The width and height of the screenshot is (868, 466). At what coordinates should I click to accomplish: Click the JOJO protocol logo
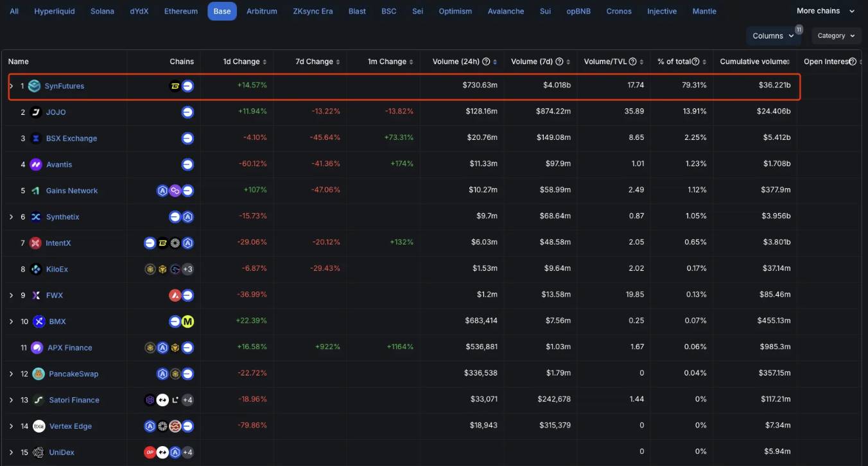pos(36,112)
